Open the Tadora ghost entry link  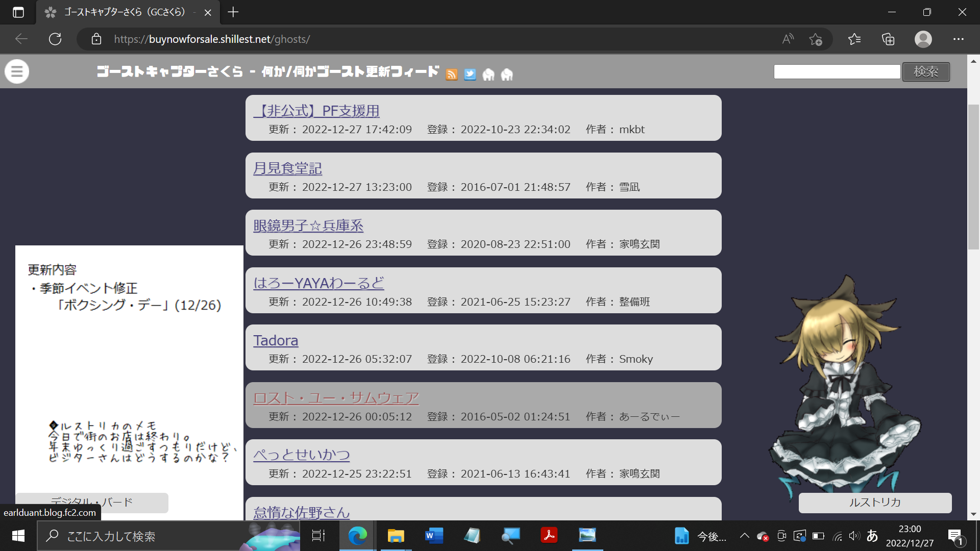click(276, 340)
